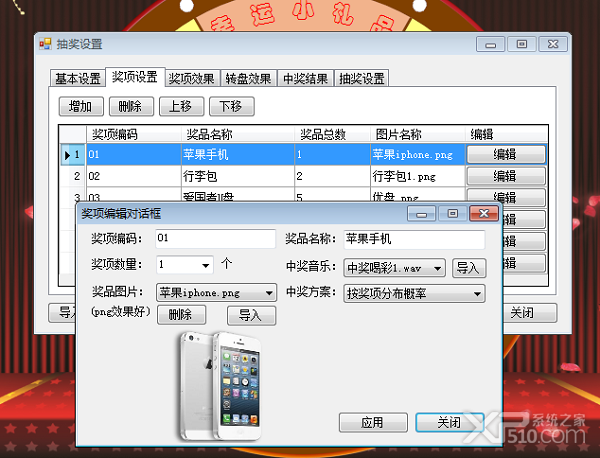Image resolution: width=600 pixels, height=458 pixels.
Task: Close the 抽奖设置 window with X
Action: tap(553, 44)
